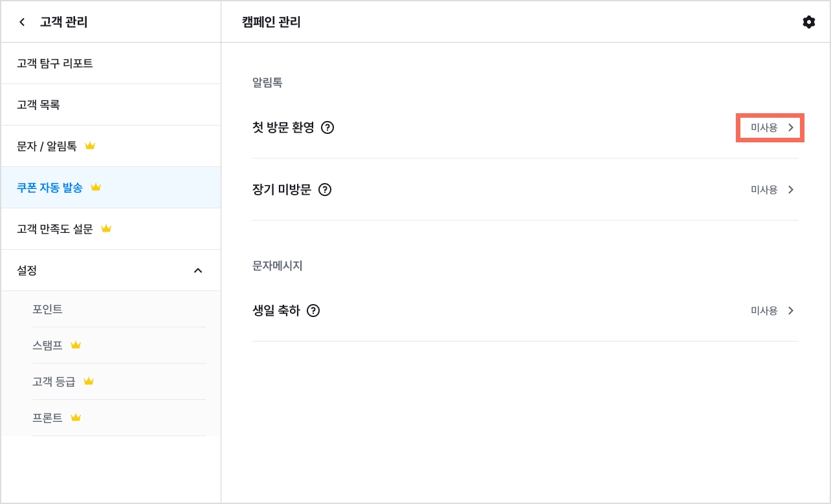Open the 고객 등급 settings sub-item
The image size is (831, 504).
click(119, 382)
